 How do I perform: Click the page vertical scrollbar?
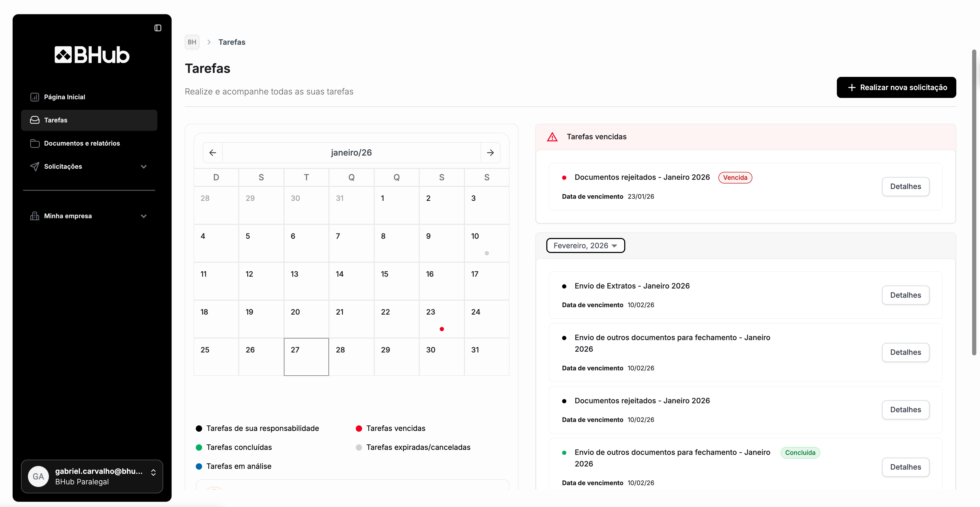(x=974, y=202)
